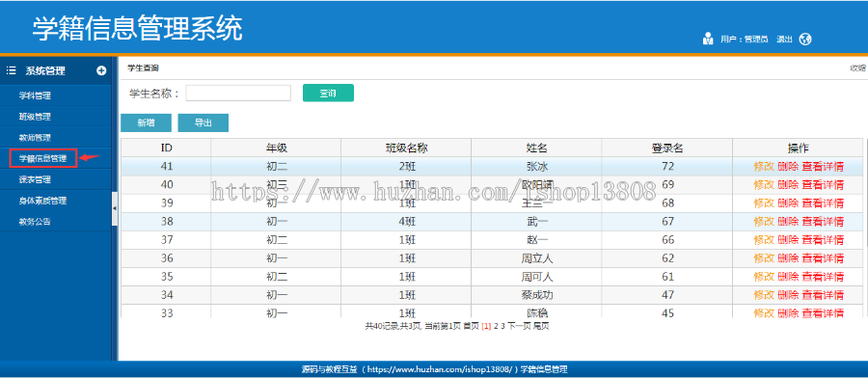This screenshot has height=378, width=868.
Task: Click the name cell 周立人
Action: coord(536,257)
